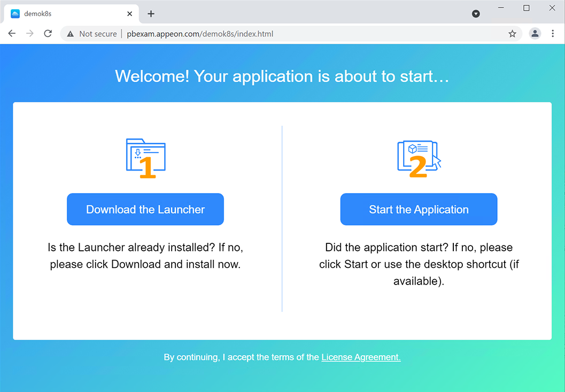Screen dimensions: 565x392
Task: Click the browser Back arrow
Action: click(12, 34)
